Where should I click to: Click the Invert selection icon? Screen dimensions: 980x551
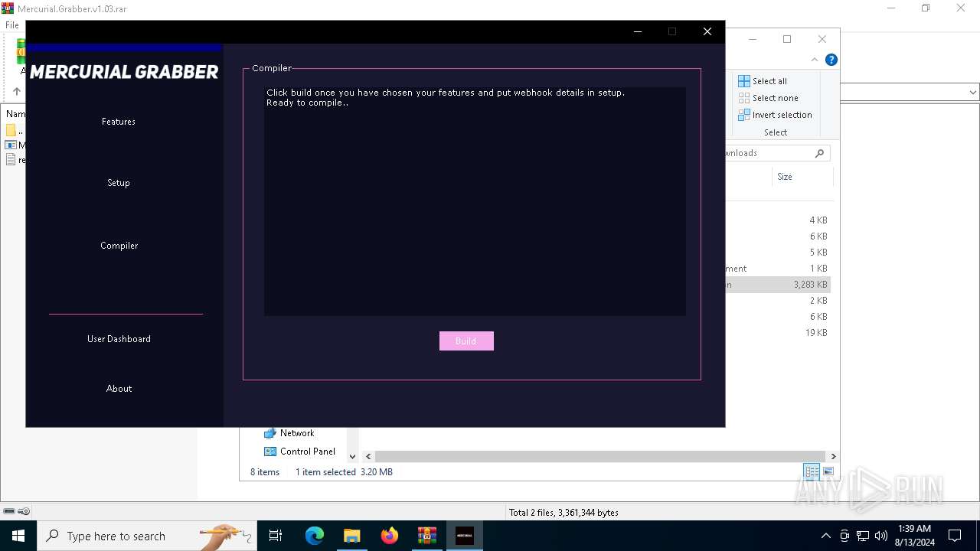point(744,115)
